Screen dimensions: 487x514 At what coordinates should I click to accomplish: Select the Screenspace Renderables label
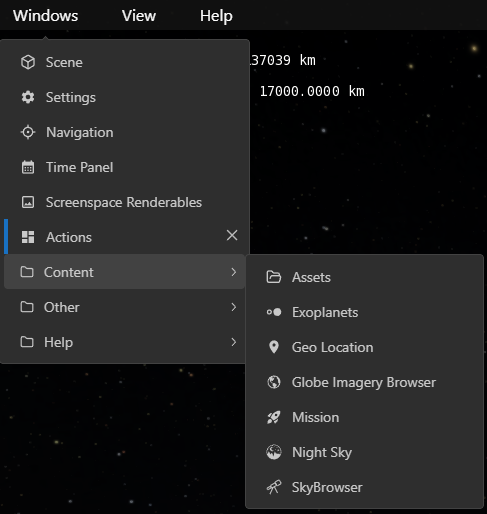124,203
